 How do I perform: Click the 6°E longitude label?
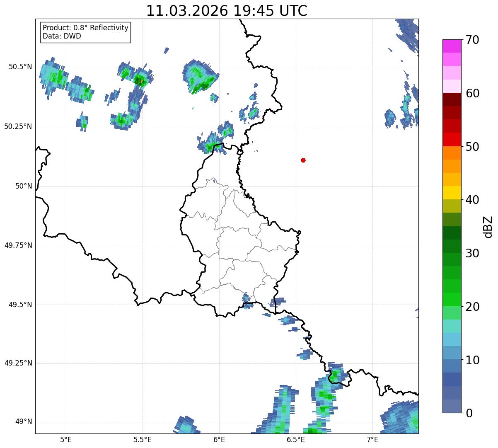click(x=219, y=440)
